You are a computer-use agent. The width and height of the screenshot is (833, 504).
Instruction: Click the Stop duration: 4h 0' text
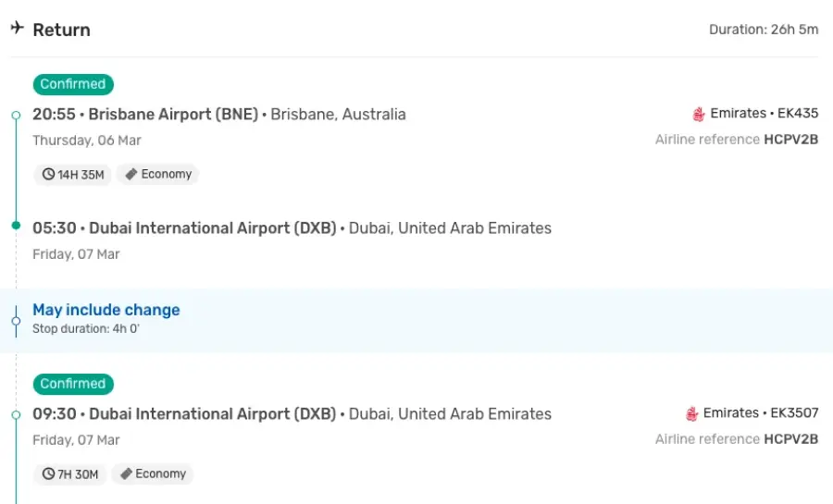tap(86, 329)
